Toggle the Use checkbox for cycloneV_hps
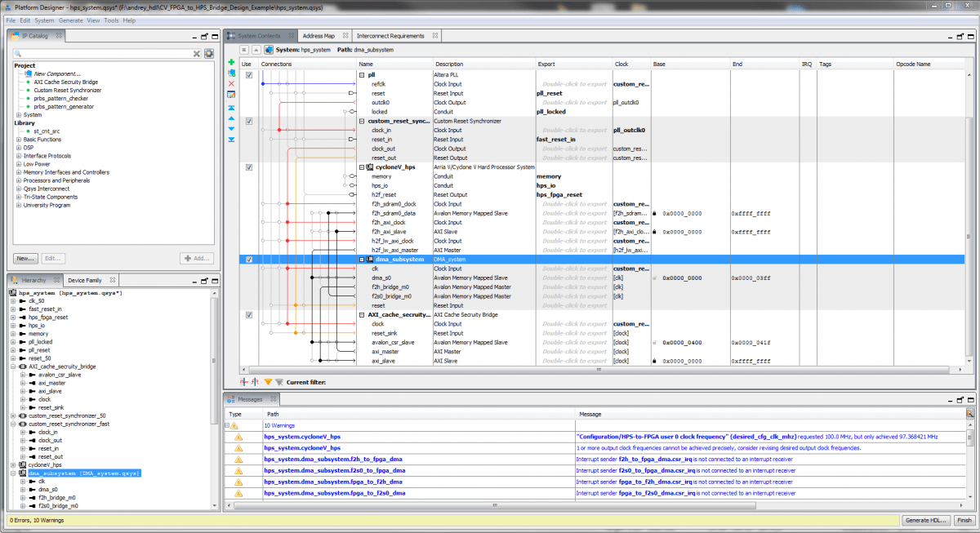Viewport: 980px width, 533px height. point(249,167)
